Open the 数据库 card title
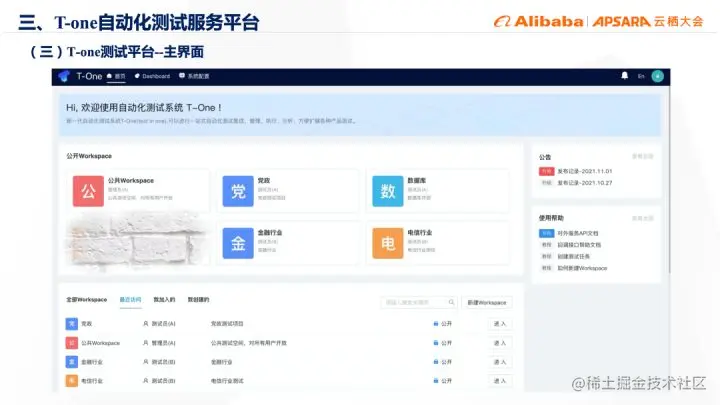The width and height of the screenshot is (720, 405). [x=416, y=180]
